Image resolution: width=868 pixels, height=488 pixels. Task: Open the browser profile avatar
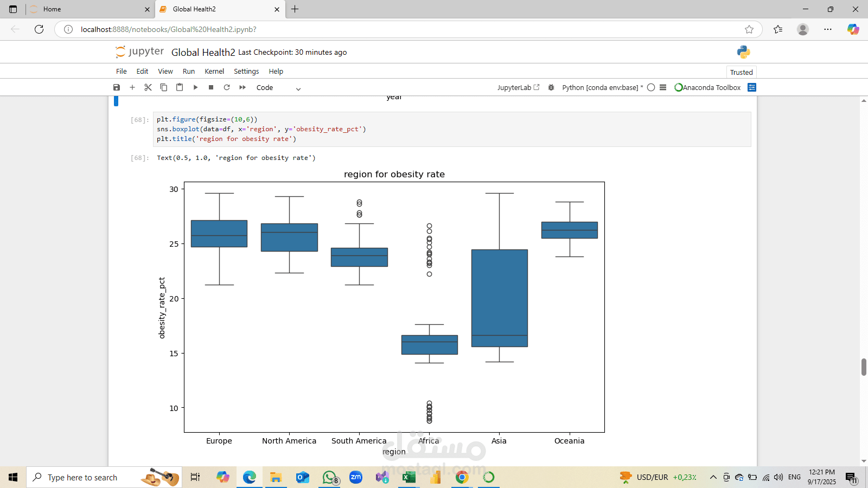803,29
